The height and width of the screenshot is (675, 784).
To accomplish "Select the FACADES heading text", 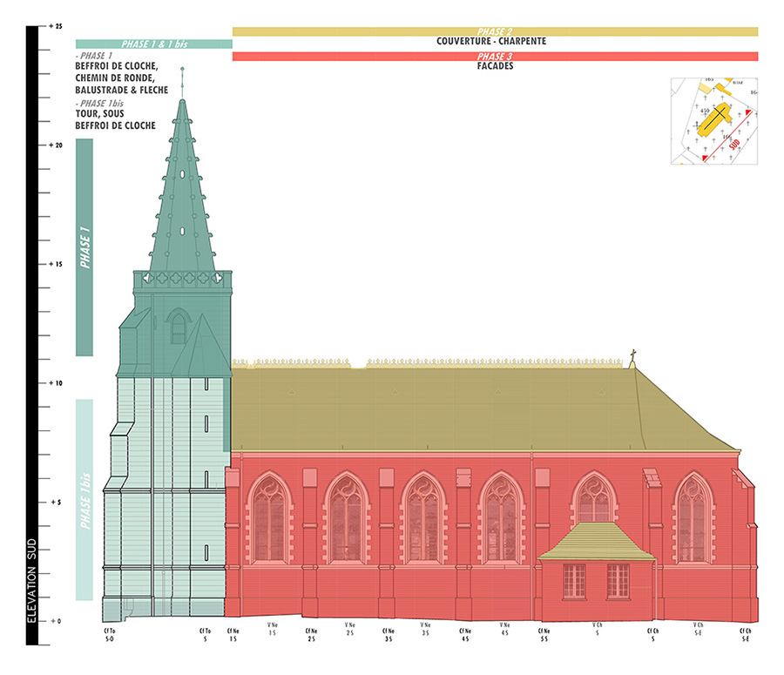I will [495, 66].
